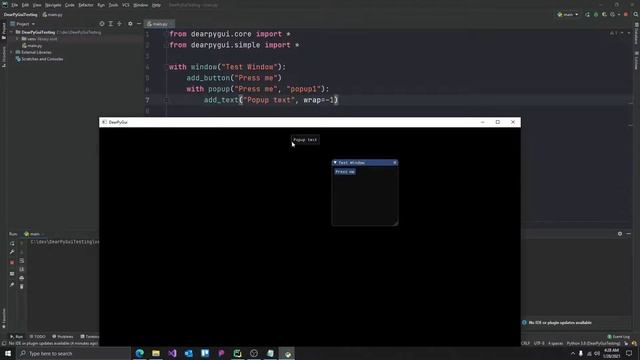The width and height of the screenshot is (640, 360).
Task: Click the green Debug bug icon
Action: [596, 15]
